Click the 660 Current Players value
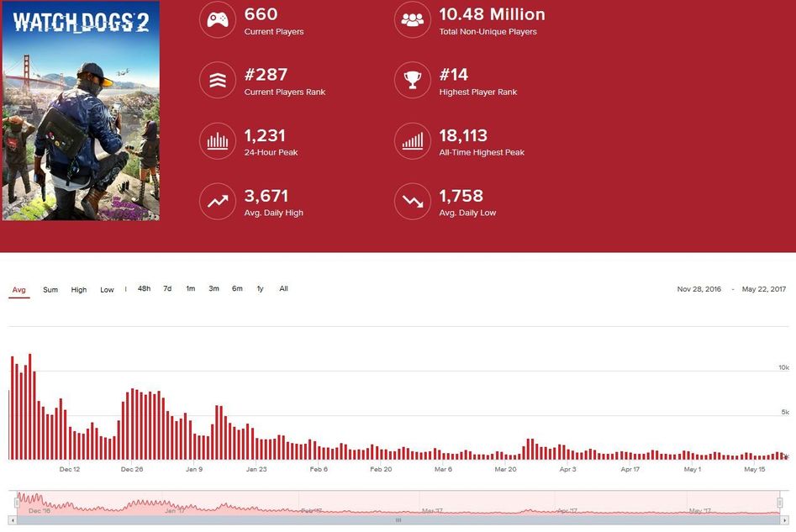Image resolution: width=796 pixels, height=532 pixels. point(261,14)
